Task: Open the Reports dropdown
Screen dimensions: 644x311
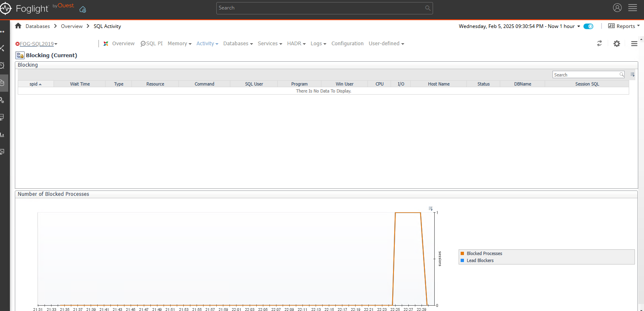Action: [624, 26]
